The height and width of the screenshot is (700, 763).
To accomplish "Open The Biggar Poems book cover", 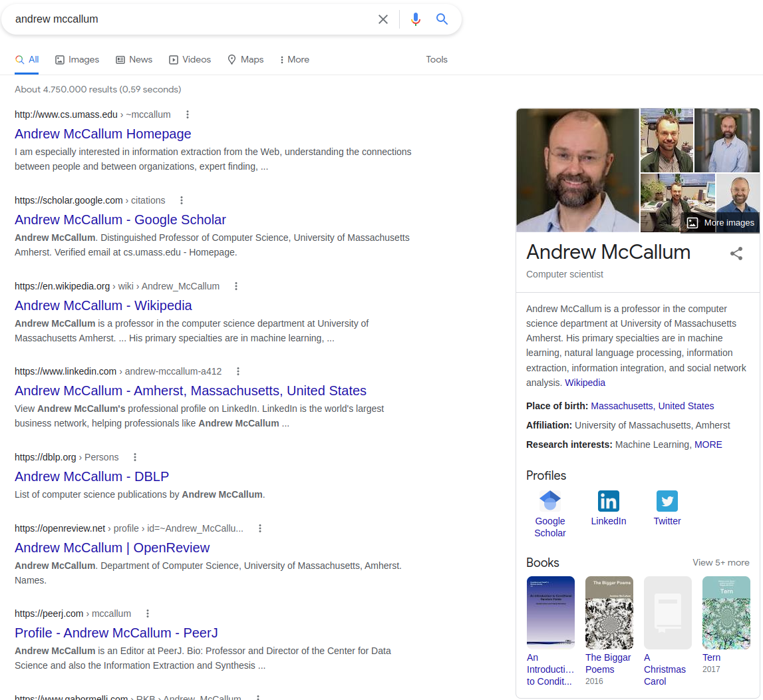I will (x=609, y=612).
